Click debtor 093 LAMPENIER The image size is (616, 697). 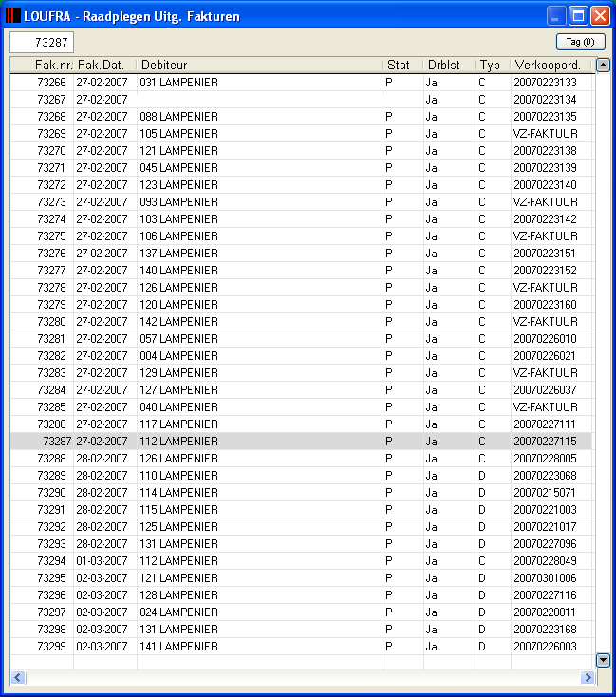(x=178, y=202)
